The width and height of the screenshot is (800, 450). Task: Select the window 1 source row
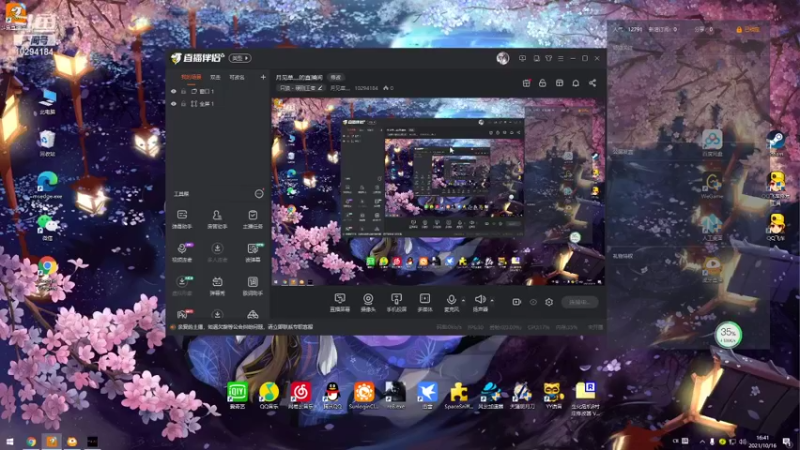point(218,91)
